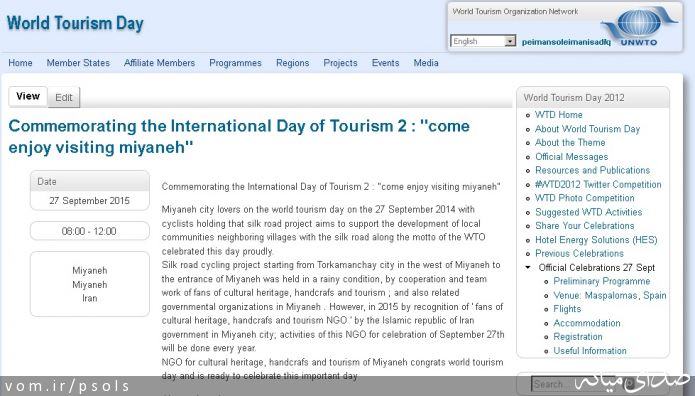
Task: Click the article title heading
Action: (x=239, y=137)
